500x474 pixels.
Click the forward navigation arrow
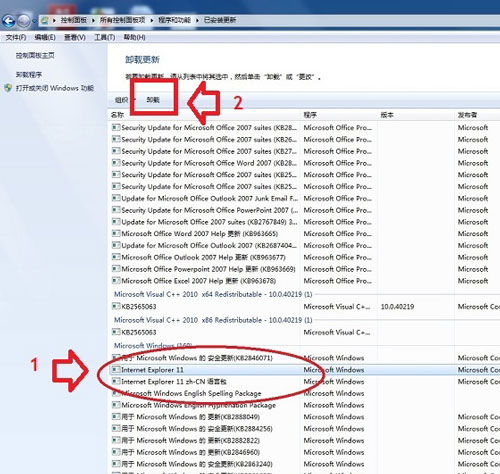pos(24,21)
